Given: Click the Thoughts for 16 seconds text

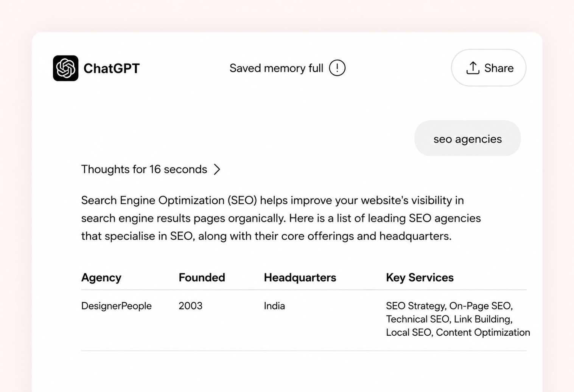Looking at the screenshot, I should 144,169.
